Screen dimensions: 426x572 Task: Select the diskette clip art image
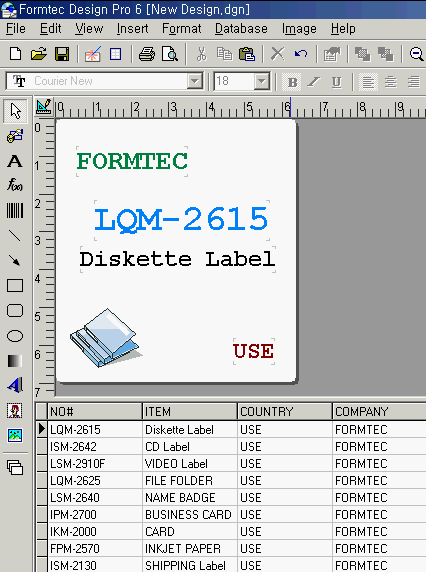click(x=106, y=337)
